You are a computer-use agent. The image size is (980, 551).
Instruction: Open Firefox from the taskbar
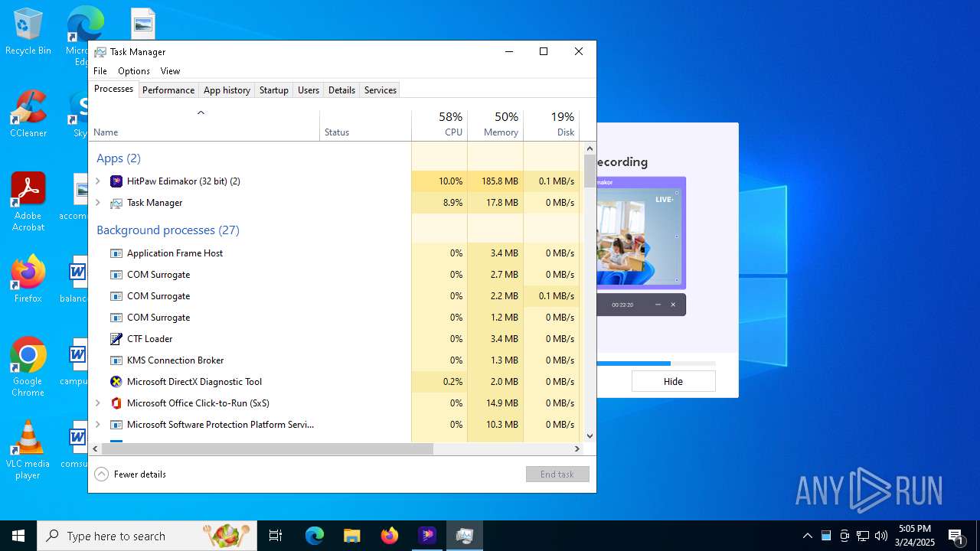[x=390, y=536]
